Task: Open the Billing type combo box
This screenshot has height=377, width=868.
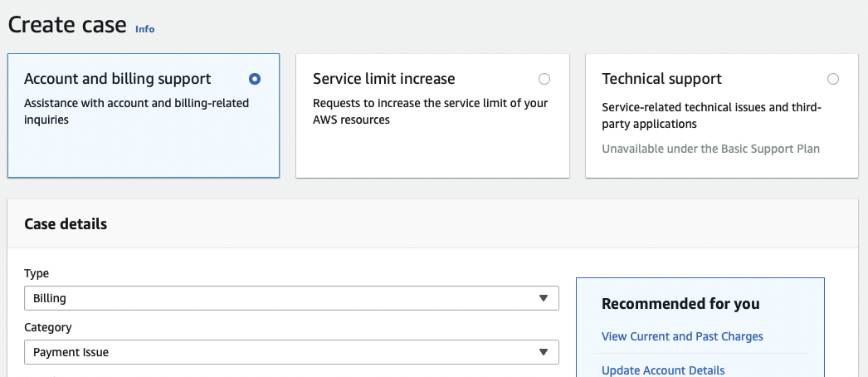Action: coord(282,298)
